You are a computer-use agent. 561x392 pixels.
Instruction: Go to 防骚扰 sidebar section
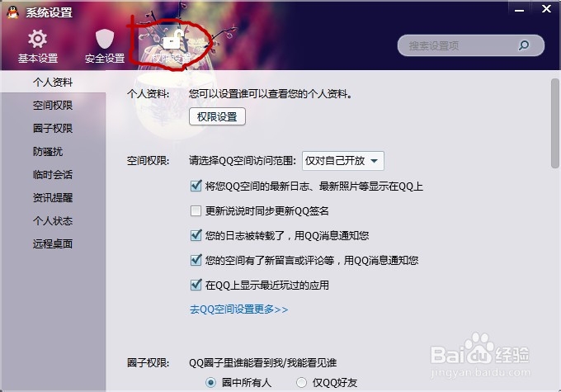[x=48, y=151]
